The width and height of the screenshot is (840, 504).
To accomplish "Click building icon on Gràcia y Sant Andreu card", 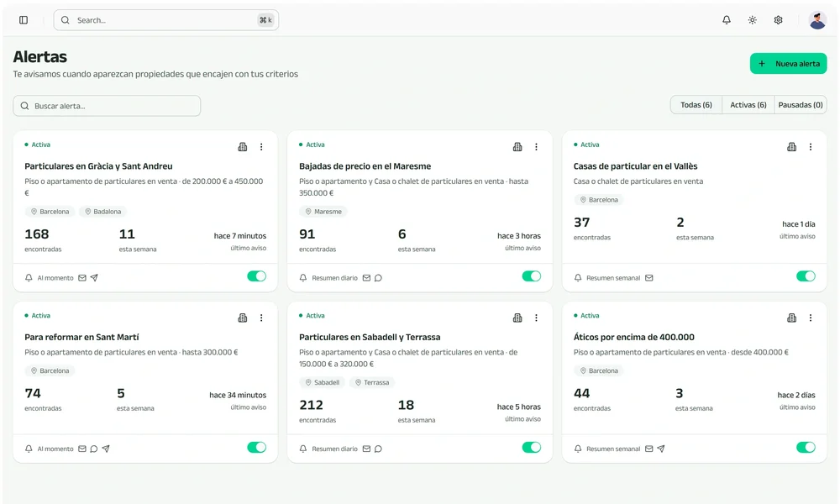I will point(243,147).
